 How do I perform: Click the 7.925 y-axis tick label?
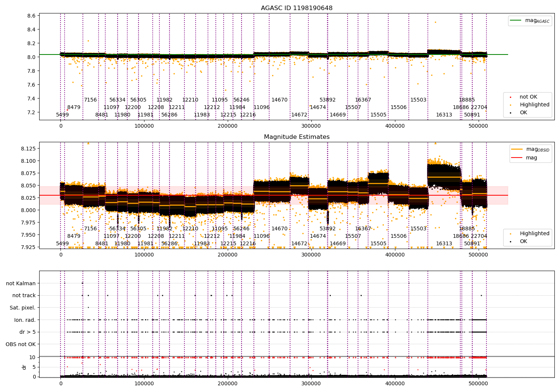[28, 247]
